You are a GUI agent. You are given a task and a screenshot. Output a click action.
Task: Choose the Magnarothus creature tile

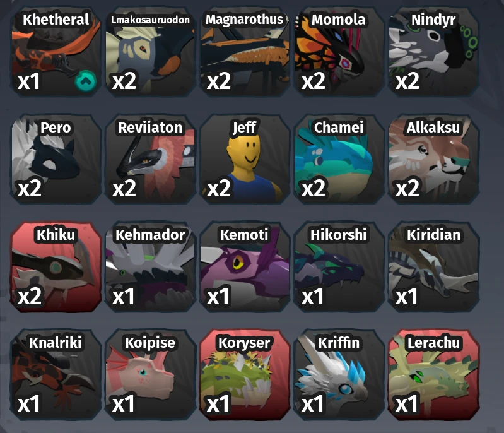tap(245, 52)
